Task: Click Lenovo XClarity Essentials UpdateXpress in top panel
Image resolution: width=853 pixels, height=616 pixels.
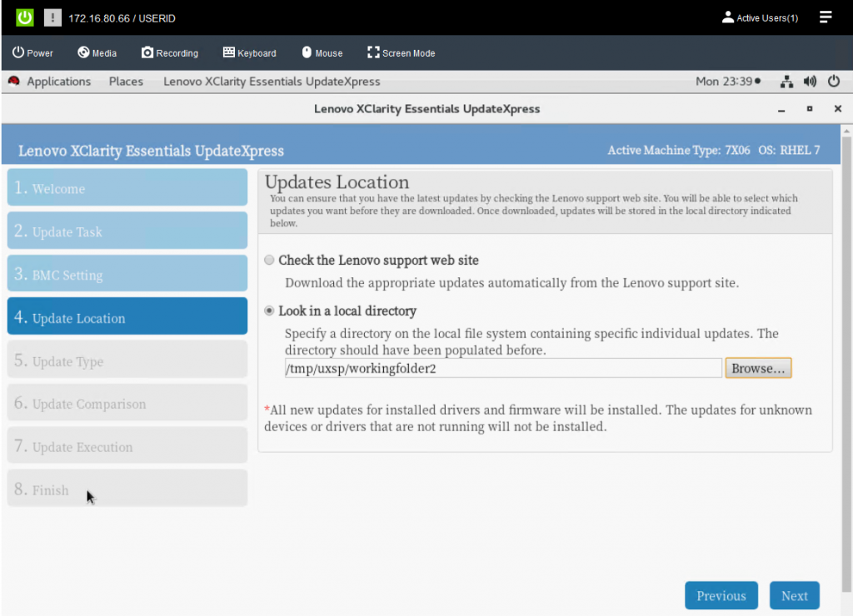Action: point(272,82)
